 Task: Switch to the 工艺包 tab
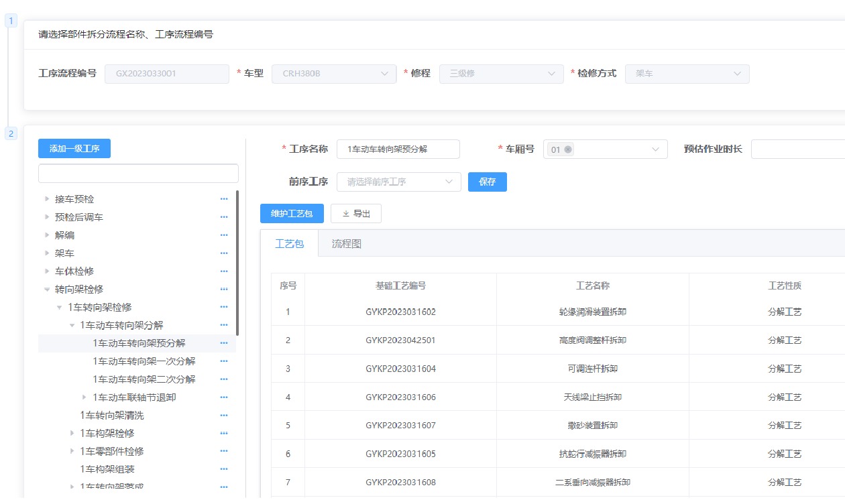(290, 244)
